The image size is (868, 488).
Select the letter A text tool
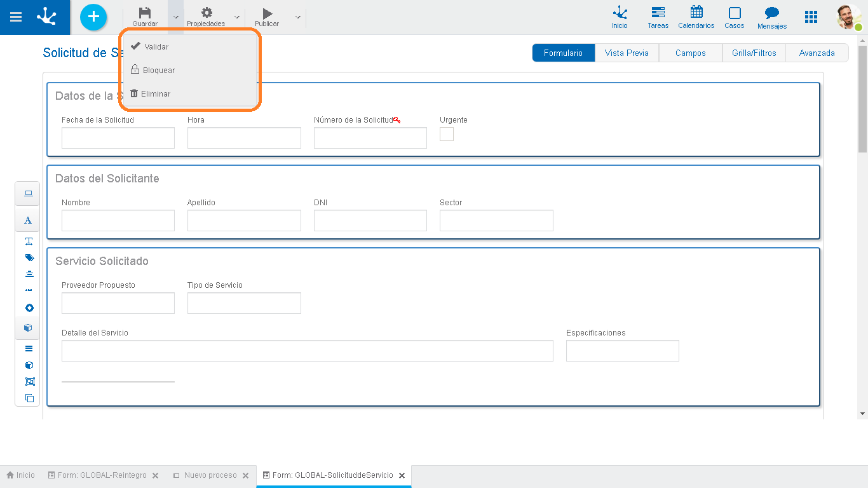pos(28,220)
